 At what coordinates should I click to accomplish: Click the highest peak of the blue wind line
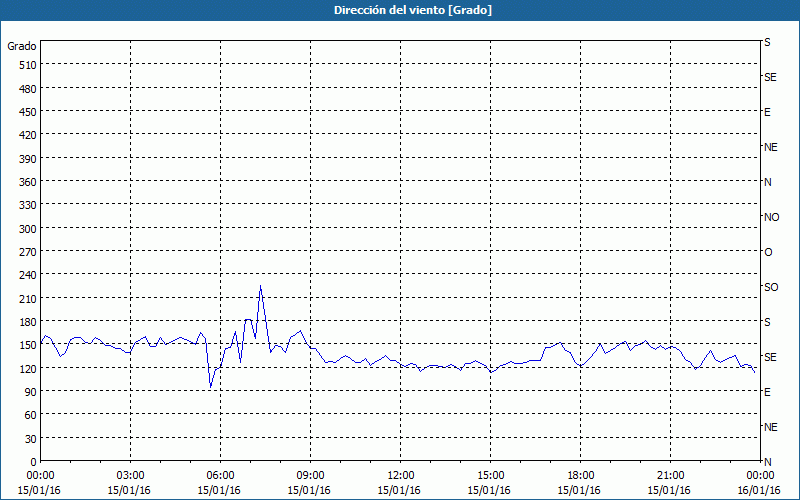point(260,286)
